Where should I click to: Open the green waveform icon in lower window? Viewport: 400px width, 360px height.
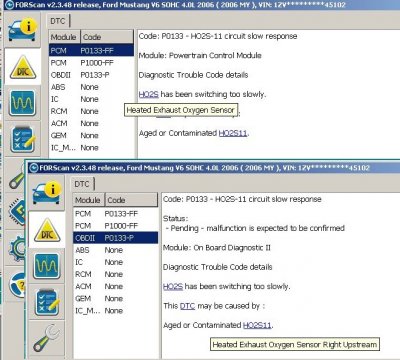pyautogui.click(x=47, y=266)
